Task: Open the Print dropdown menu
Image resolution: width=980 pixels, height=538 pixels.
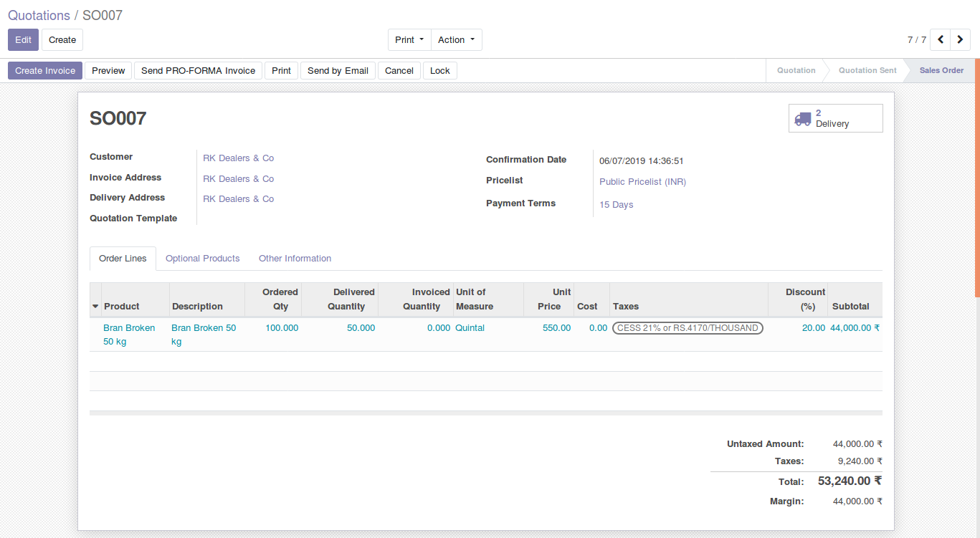Action: [x=409, y=40]
